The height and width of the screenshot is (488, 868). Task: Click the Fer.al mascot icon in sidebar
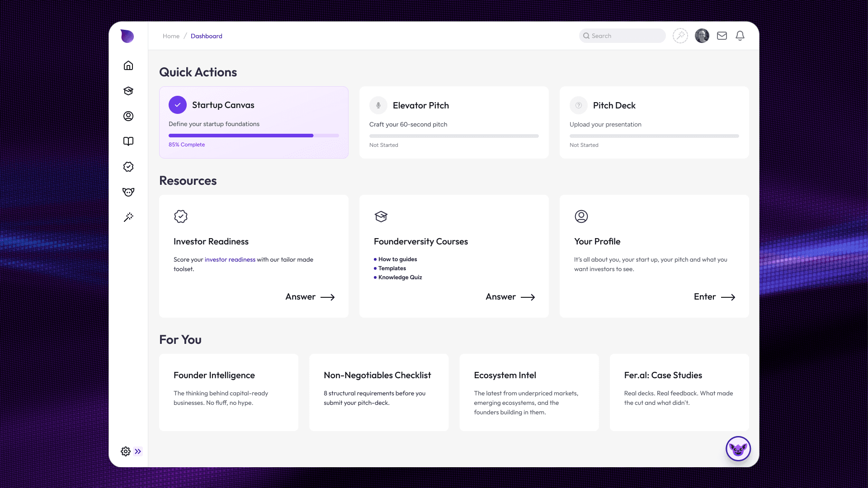pyautogui.click(x=128, y=192)
